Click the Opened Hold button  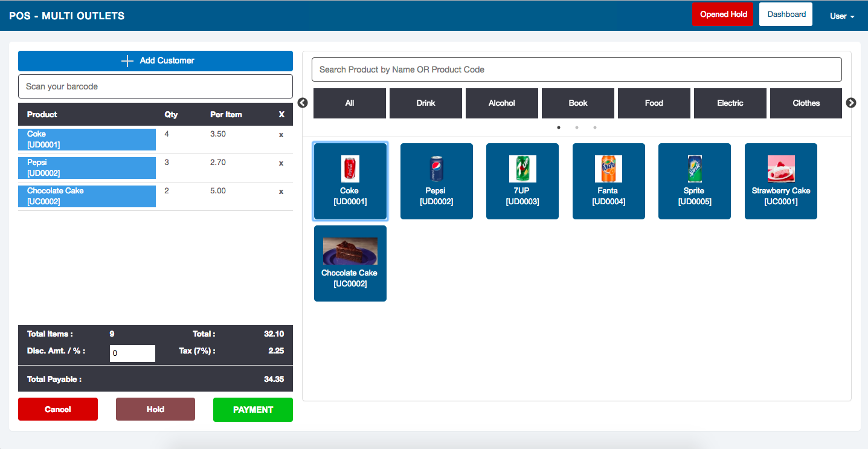[x=723, y=15]
